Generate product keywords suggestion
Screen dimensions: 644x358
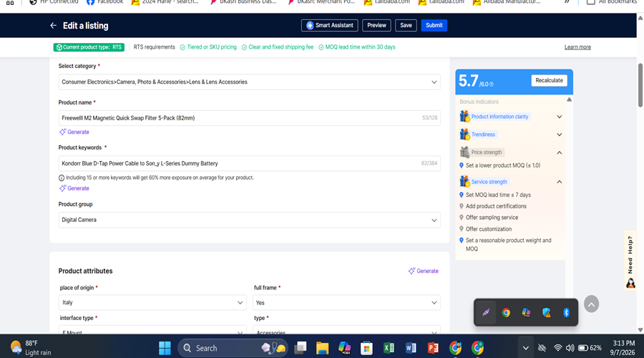[74, 188]
